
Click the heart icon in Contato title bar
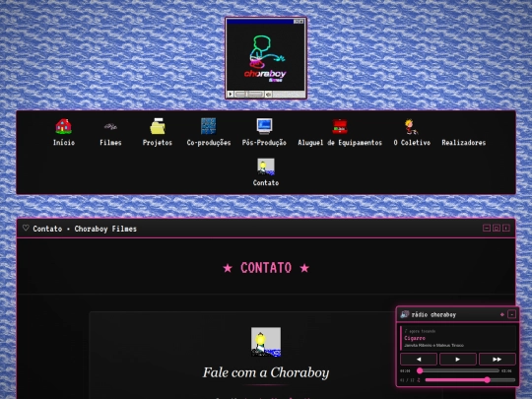(x=26, y=228)
